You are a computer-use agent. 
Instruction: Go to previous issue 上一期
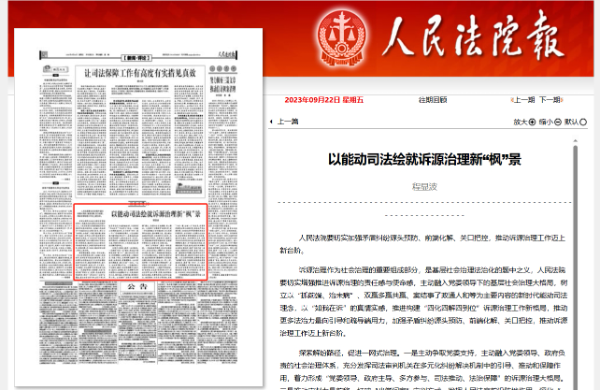[523, 100]
